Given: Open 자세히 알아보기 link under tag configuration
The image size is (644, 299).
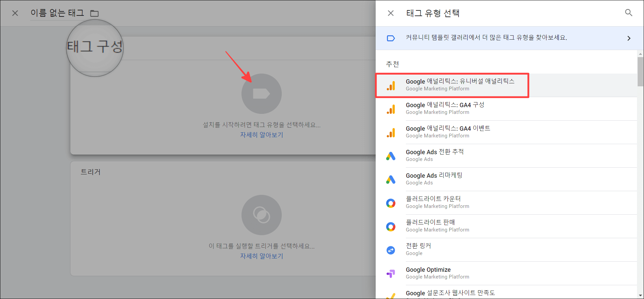Looking at the screenshot, I should click(x=262, y=135).
